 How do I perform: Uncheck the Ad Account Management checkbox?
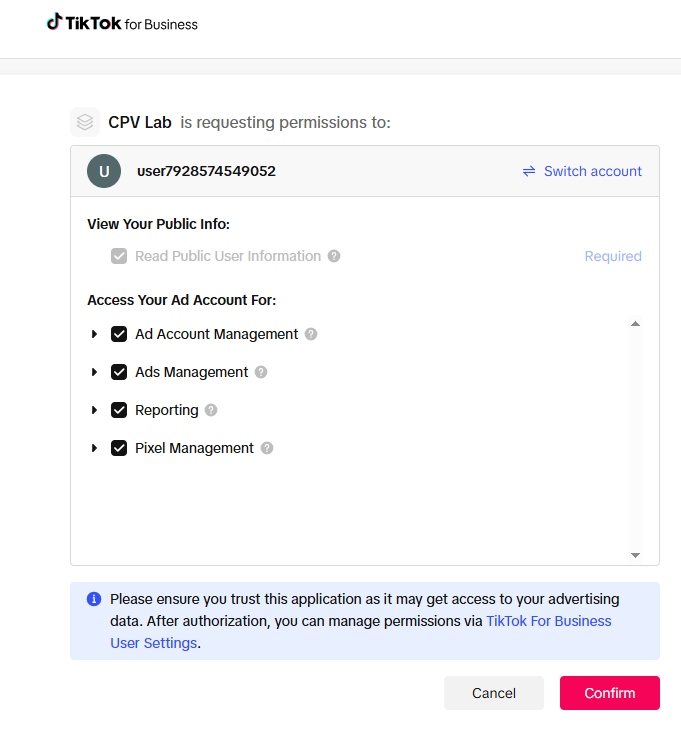(x=119, y=334)
